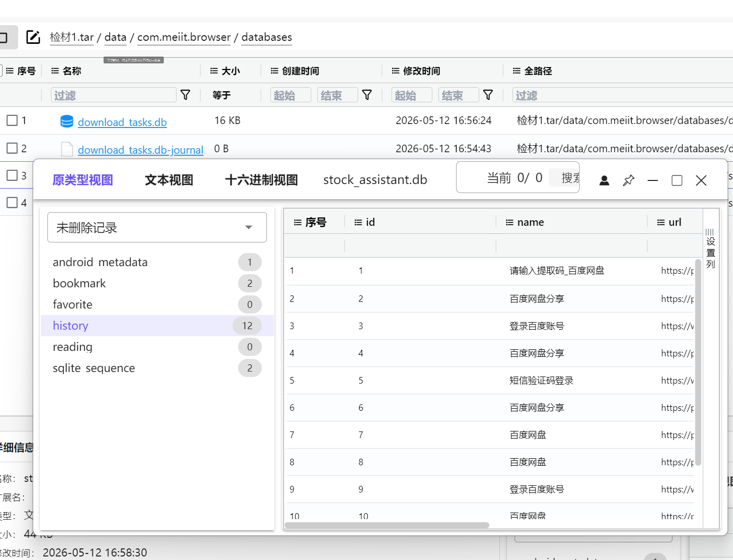Open the 名称 column menu icon
Image resolution: width=733 pixels, height=560 pixels.
point(55,71)
